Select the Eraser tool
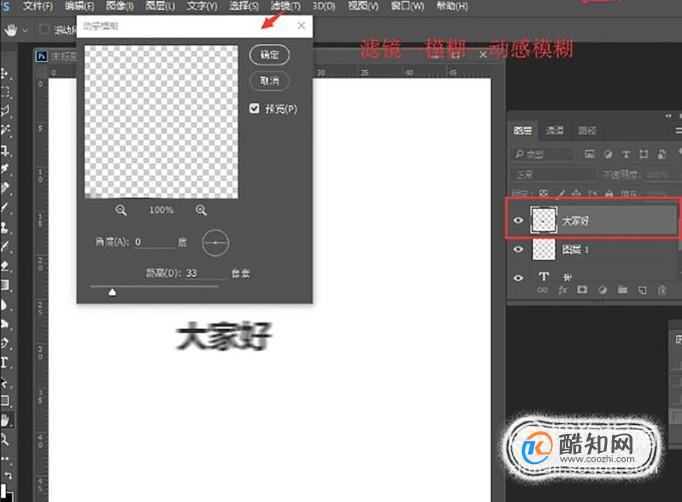Screen dimensions: 682x502 click(5, 265)
